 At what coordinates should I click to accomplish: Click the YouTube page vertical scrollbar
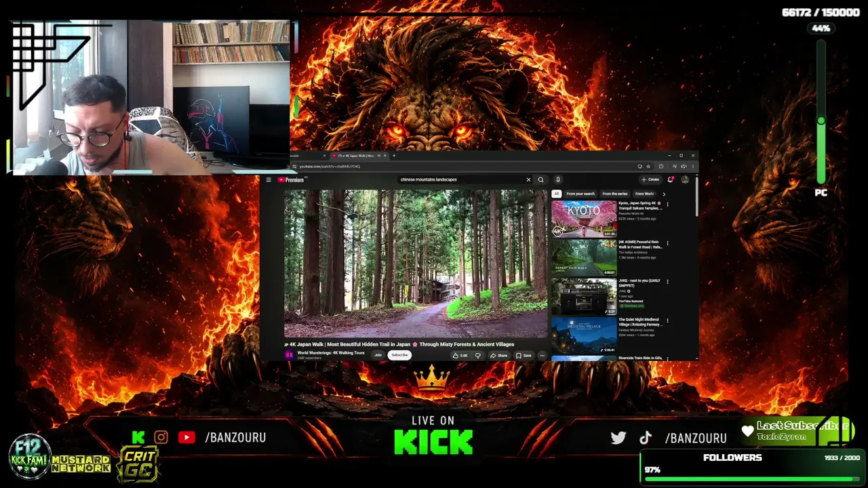696,197
